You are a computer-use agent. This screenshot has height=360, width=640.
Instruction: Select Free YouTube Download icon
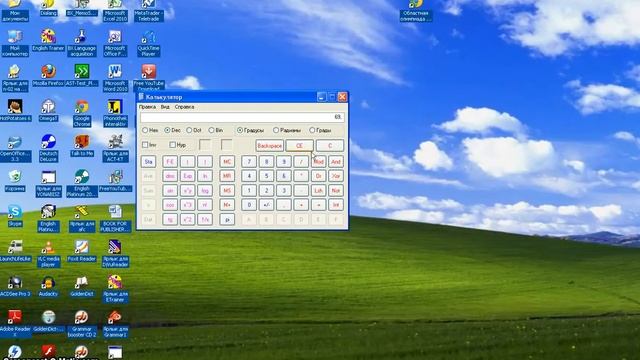(149, 78)
